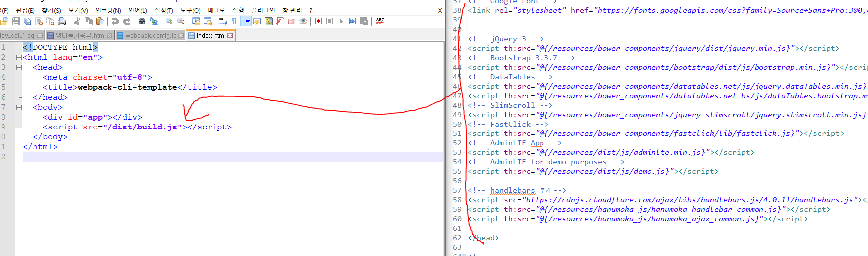Image resolution: width=868 pixels, height=256 pixels.
Task: Open the 플러그인 menu
Action: [x=263, y=10]
